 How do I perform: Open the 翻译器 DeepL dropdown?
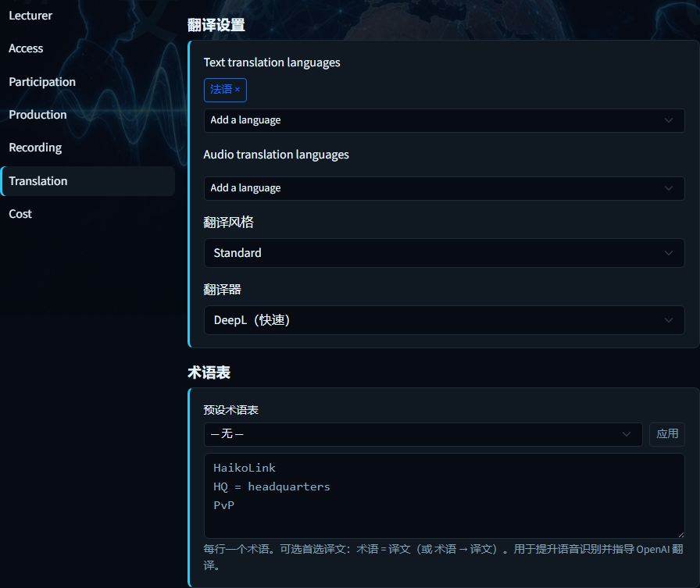pos(445,320)
